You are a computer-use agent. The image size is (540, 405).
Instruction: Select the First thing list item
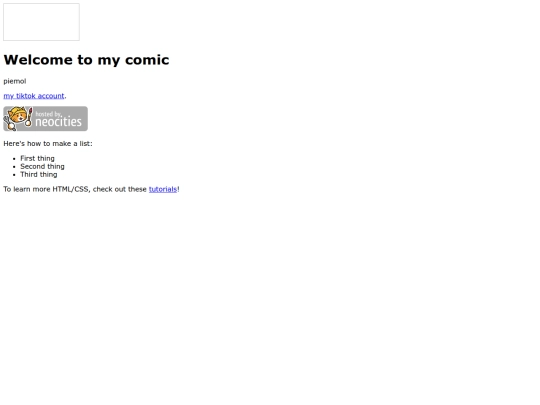38,158
